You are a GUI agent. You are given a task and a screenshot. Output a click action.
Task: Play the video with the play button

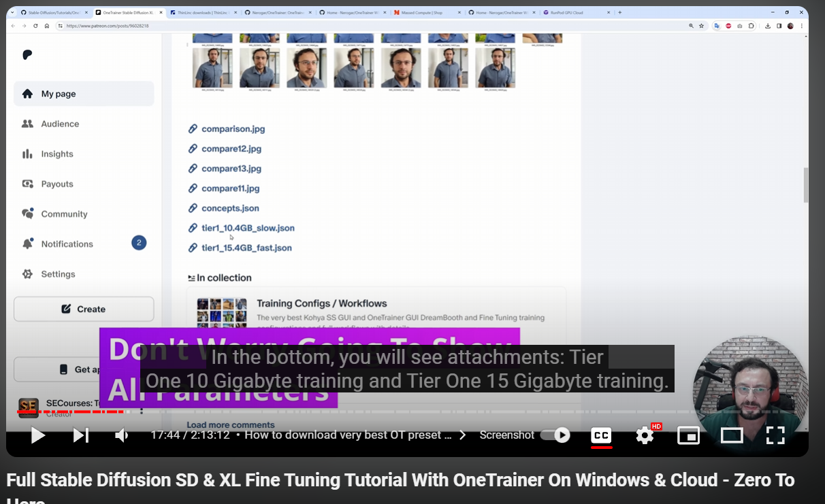coord(38,435)
